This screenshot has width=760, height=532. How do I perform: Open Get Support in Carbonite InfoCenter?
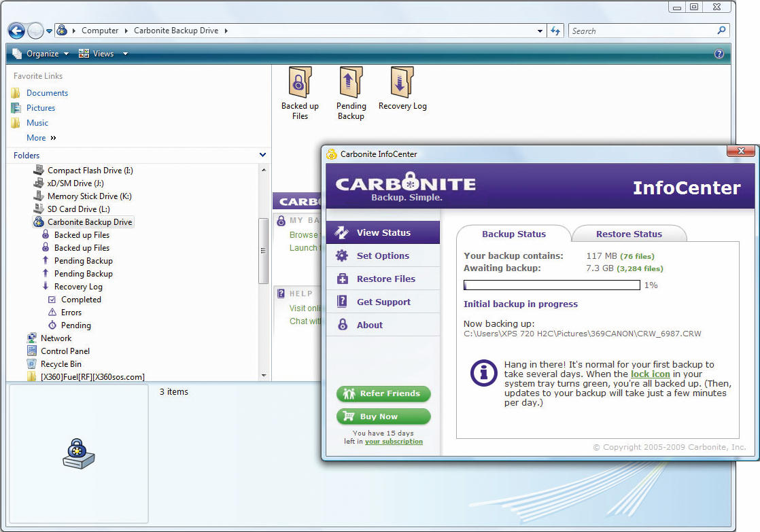(x=383, y=302)
